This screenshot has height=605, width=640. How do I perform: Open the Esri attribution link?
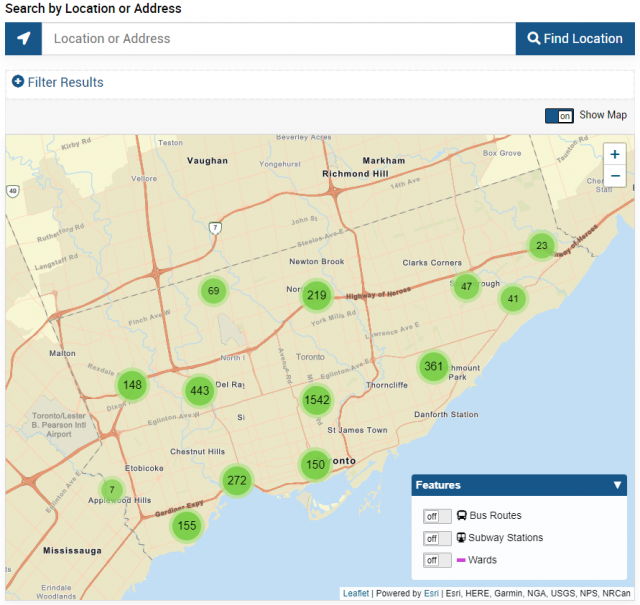pos(431,593)
